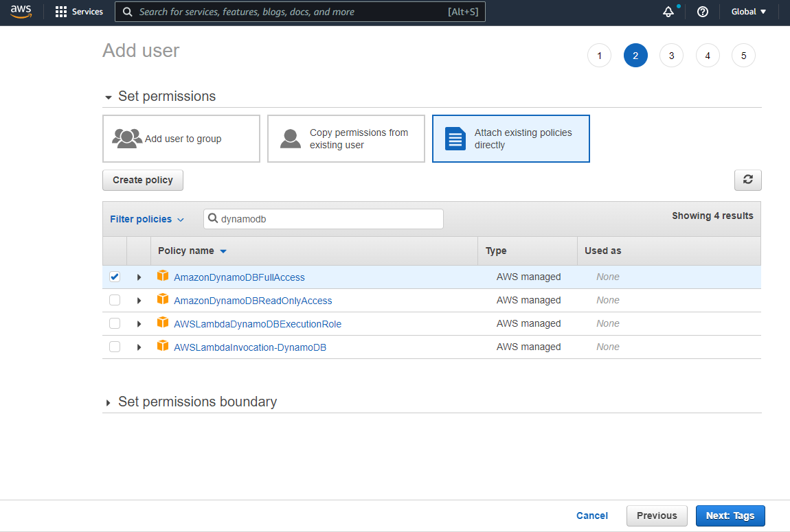Select the Add user to group option
Viewport: 790px width, 532px height.
[181, 139]
